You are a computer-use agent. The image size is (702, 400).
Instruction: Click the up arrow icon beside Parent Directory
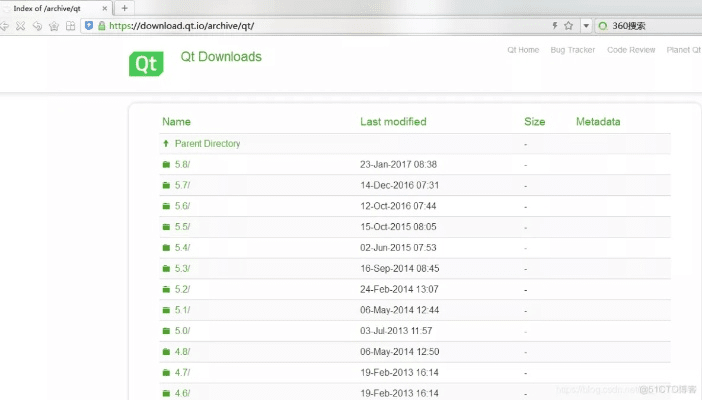tap(166, 144)
